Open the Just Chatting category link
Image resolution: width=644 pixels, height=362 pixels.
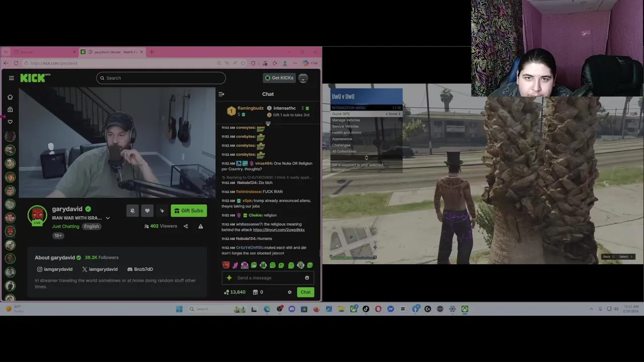(65, 226)
